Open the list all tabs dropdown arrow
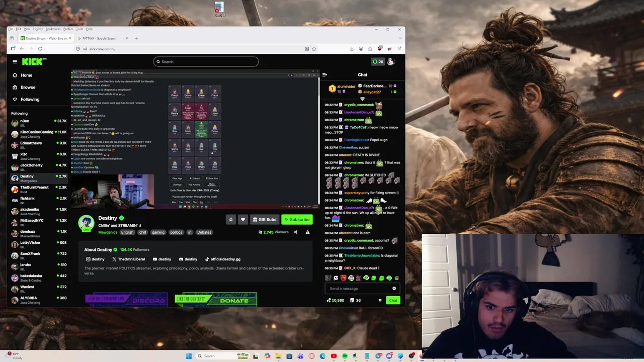This screenshot has width=644, height=362. (399, 38)
